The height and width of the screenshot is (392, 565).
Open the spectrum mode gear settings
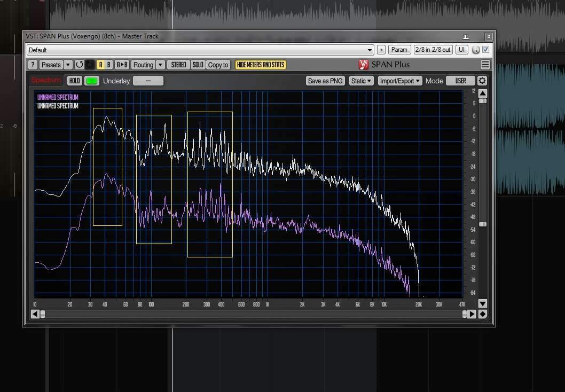[482, 81]
